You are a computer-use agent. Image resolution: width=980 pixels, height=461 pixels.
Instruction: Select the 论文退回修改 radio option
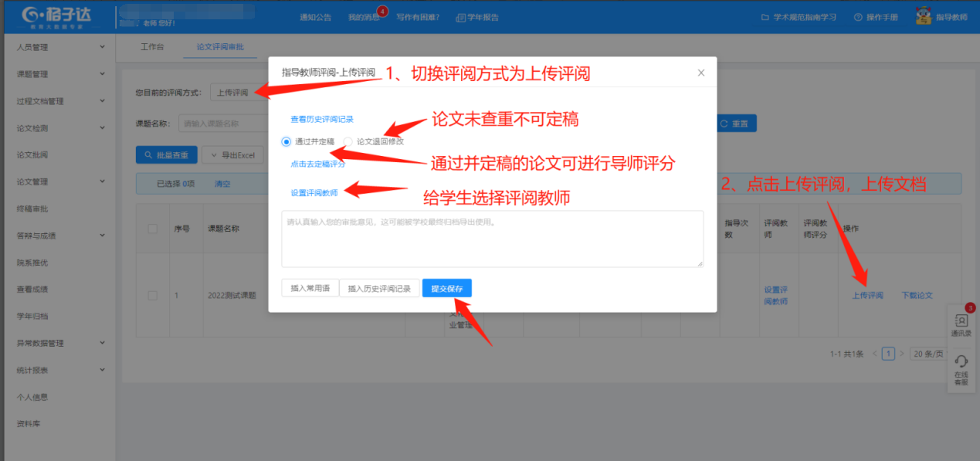pos(348,141)
